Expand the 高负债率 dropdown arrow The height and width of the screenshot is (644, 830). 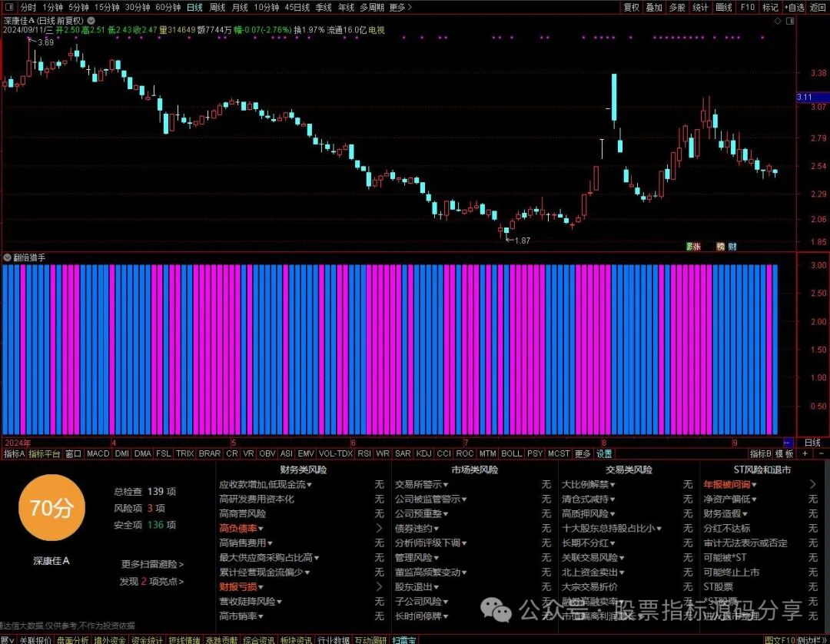(x=261, y=529)
